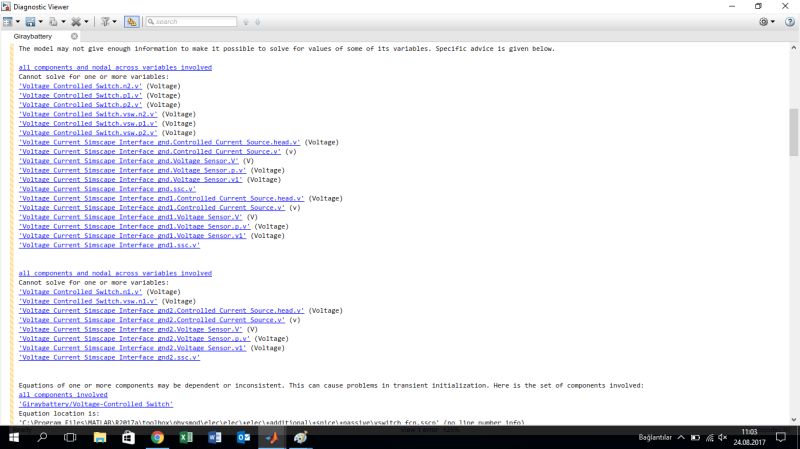Click the clear (X) diagnostics icon
The height and width of the screenshot is (449, 800).
coord(76,22)
